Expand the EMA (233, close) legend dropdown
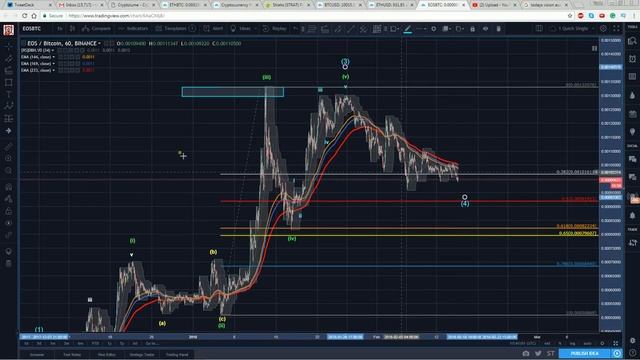The height and width of the screenshot is (360, 640). click(x=53, y=70)
